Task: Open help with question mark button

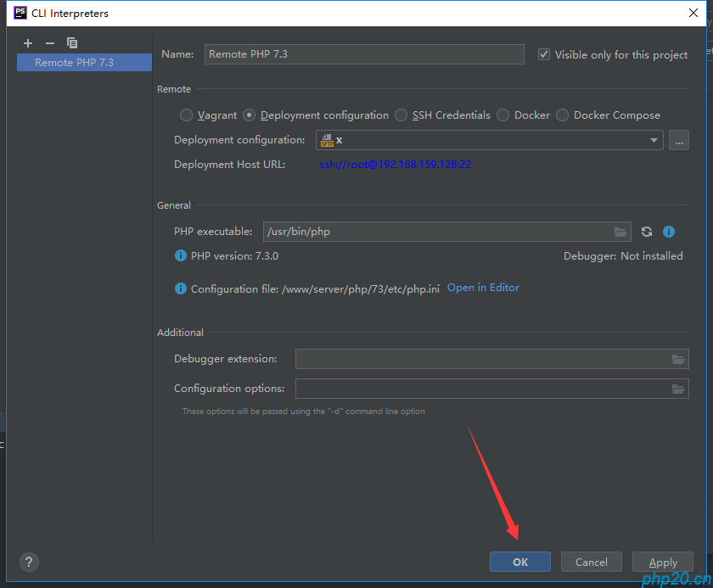Action: point(29,563)
